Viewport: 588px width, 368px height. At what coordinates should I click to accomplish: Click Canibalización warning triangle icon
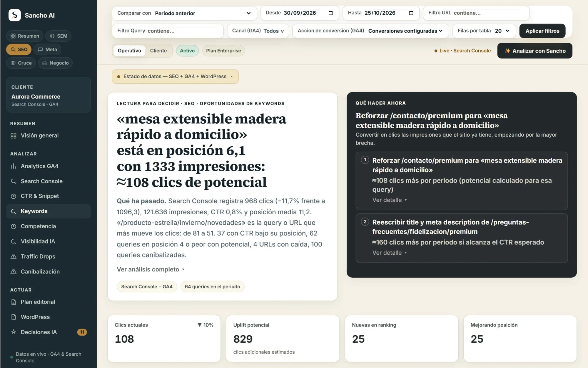[14, 271]
